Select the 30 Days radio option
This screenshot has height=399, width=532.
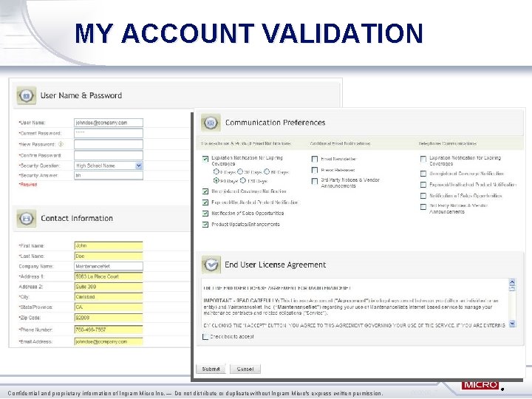point(240,171)
